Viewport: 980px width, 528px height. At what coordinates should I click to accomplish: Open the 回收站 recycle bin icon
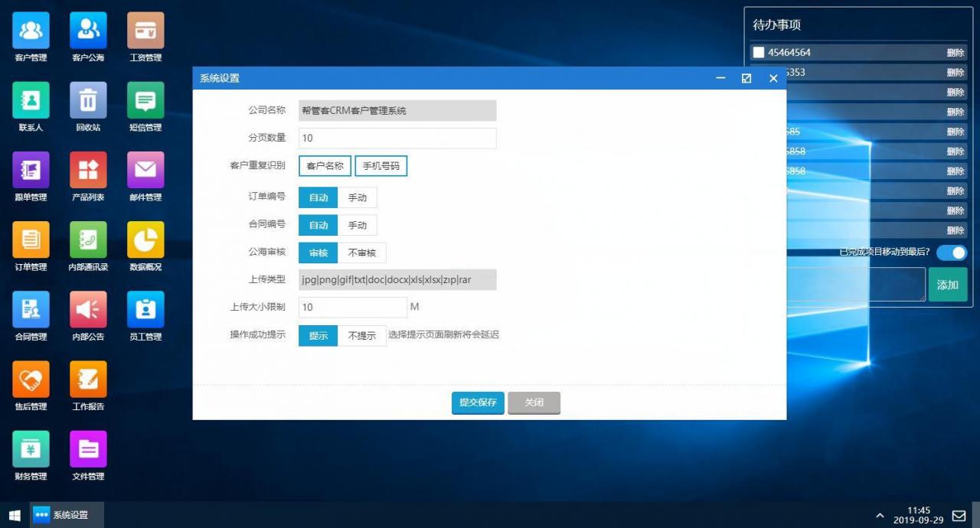[87, 99]
